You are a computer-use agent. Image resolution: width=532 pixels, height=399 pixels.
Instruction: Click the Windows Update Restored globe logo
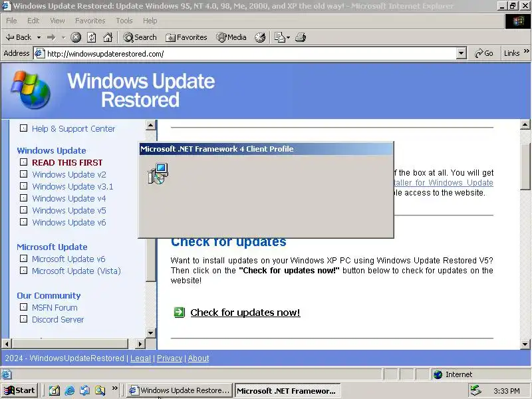tap(31, 90)
